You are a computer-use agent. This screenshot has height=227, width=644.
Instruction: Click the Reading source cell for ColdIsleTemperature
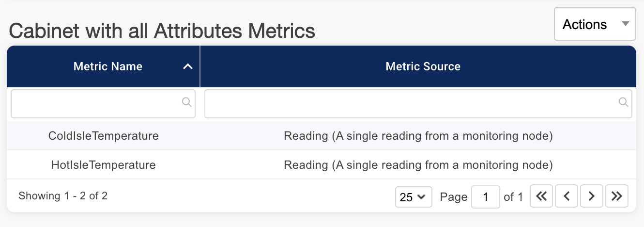418,136
